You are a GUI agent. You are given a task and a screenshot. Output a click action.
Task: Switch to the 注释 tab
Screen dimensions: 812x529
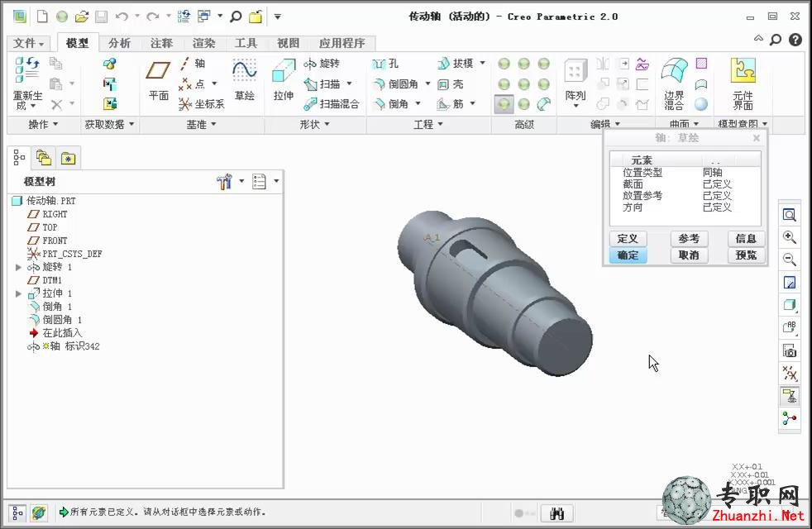click(161, 43)
